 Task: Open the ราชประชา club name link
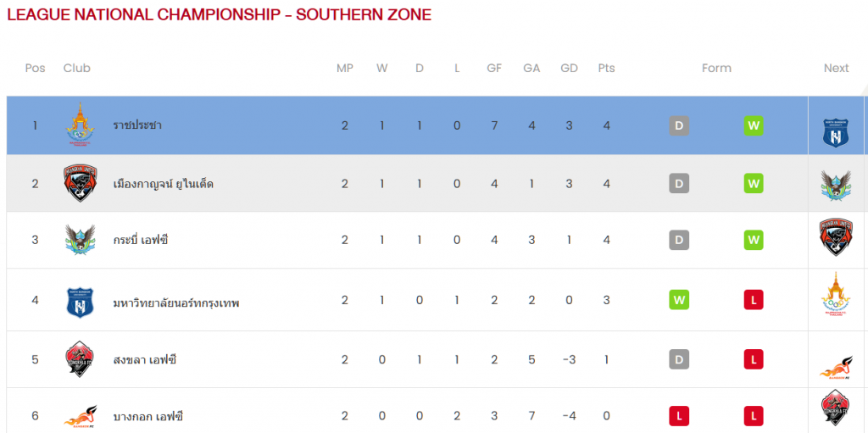137,125
